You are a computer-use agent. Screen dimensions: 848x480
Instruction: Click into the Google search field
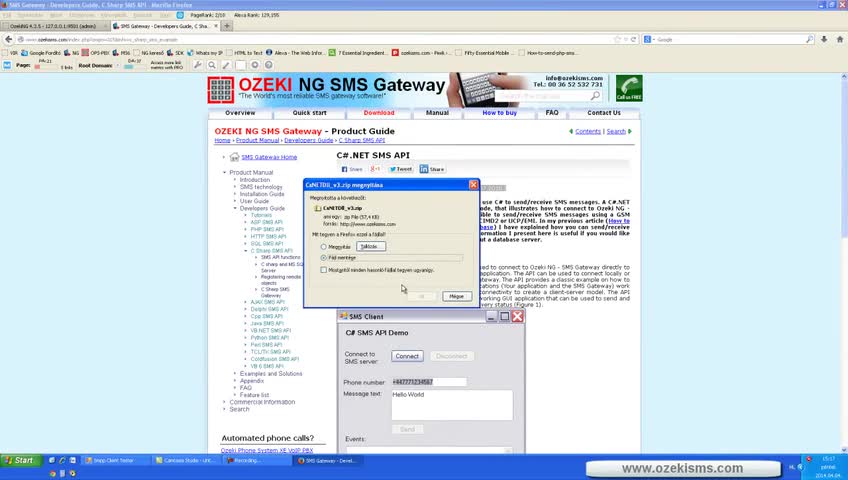coord(730,39)
